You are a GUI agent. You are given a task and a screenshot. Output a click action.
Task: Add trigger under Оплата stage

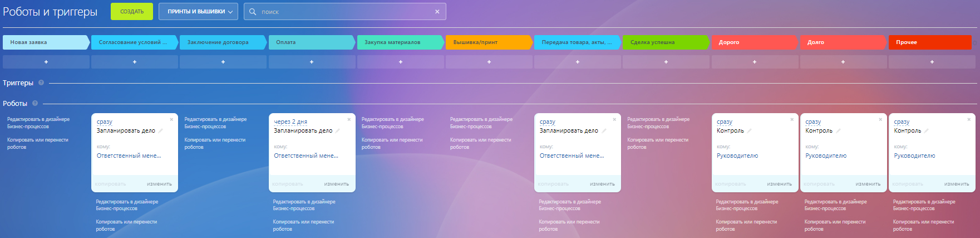[312, 62]
